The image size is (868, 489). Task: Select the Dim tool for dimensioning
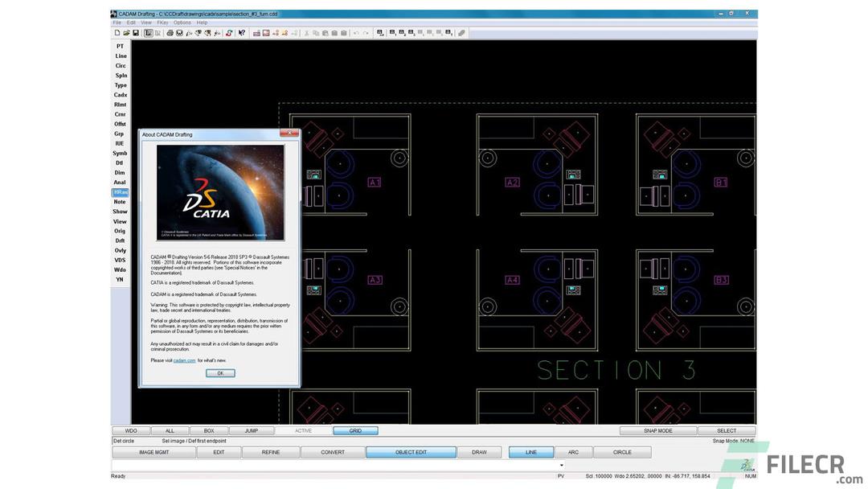pyautogui.click(x=119, y=172)
